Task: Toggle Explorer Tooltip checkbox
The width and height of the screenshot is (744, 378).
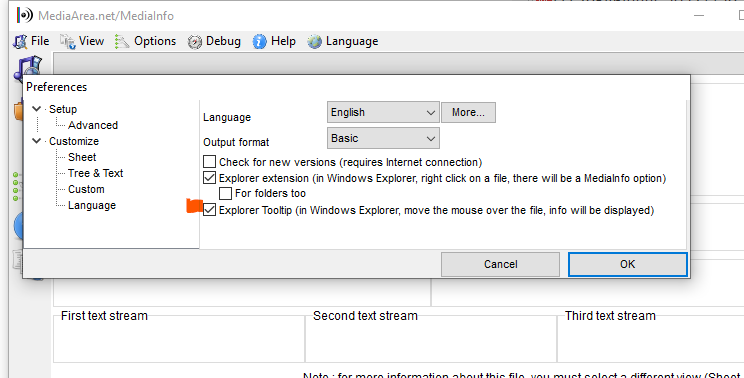Action: pyautogui.click(x=209, y=210)
